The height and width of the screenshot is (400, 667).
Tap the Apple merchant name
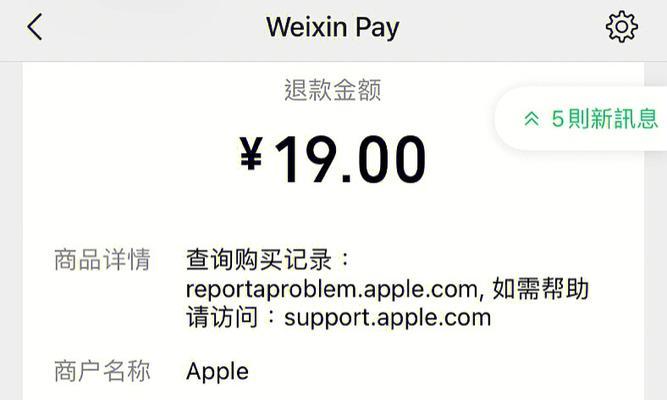click(x=217, y=372)
